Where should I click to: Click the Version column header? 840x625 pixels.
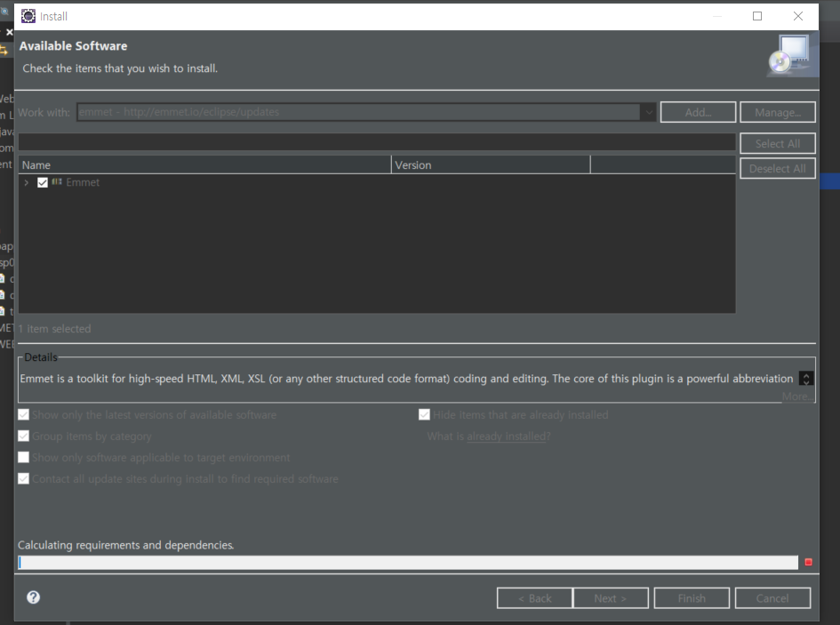tap(491, 165)
